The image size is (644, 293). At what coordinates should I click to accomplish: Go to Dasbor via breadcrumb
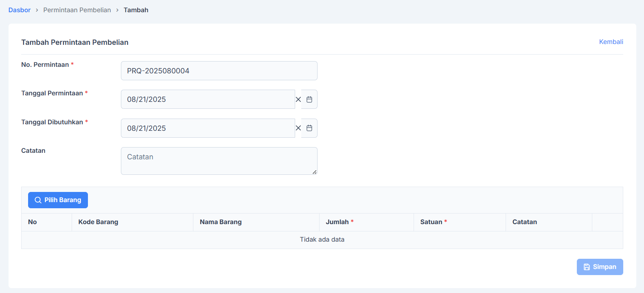[x=20, y=10]
